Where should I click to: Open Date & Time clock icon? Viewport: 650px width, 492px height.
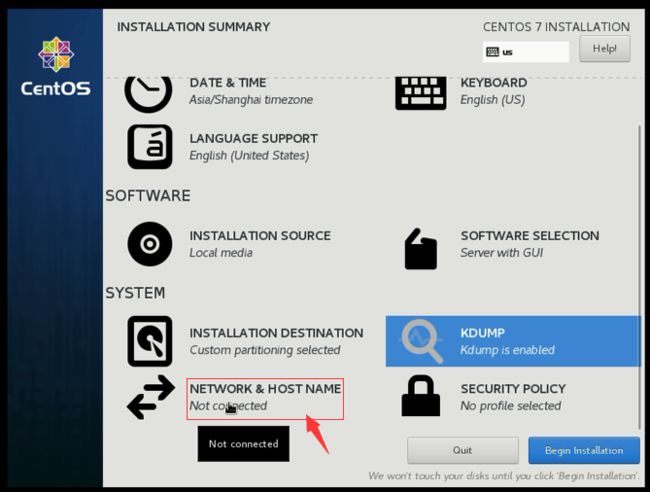tap(148, 95)
